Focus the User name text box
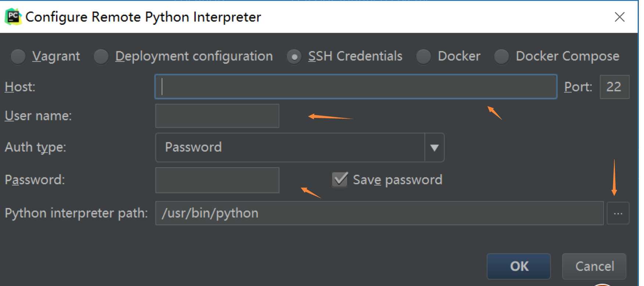 (x=217, y=116)
